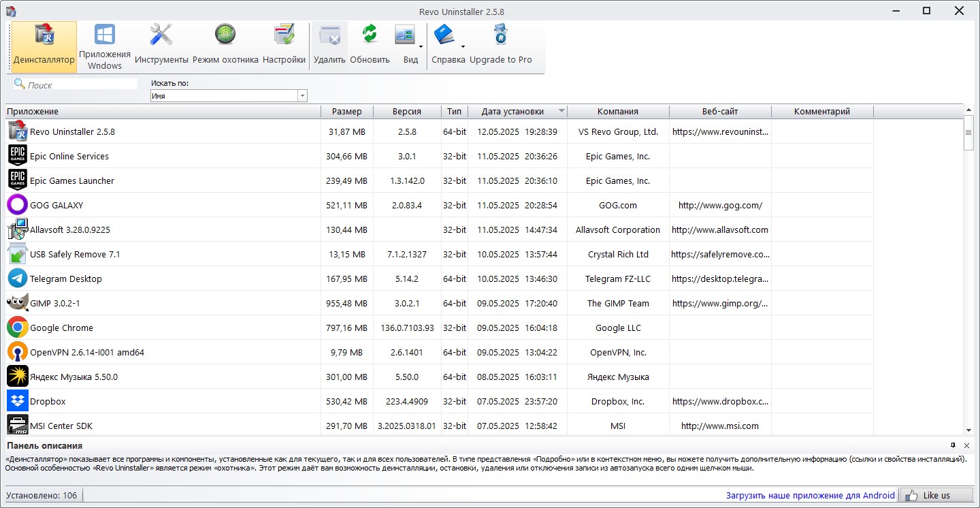
Task: Sort by the Приложение column header
Action: [163, 111]
